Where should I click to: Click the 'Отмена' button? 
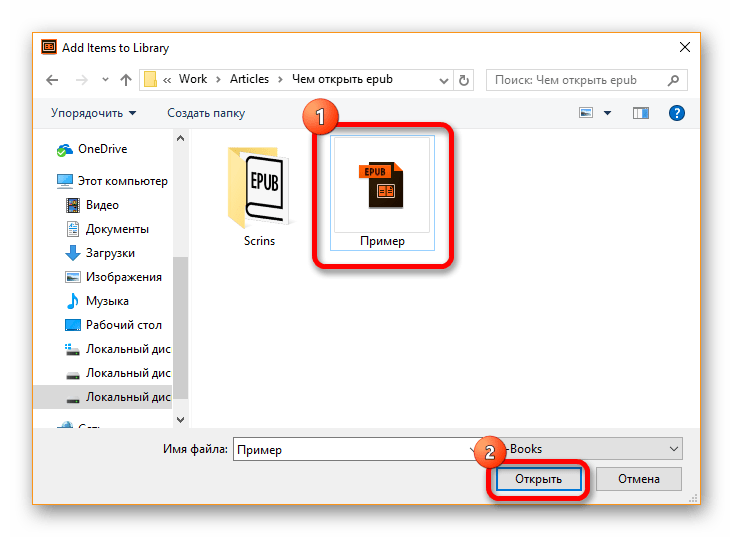639,479
